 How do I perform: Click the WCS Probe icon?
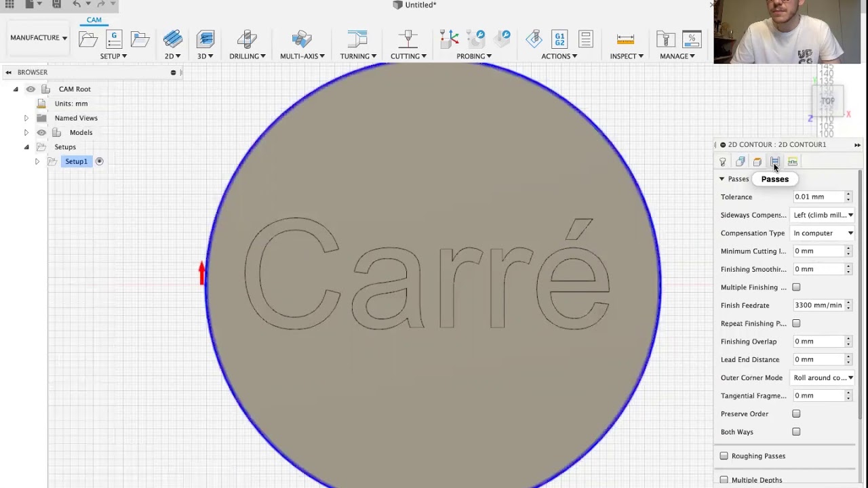[449, 39]
